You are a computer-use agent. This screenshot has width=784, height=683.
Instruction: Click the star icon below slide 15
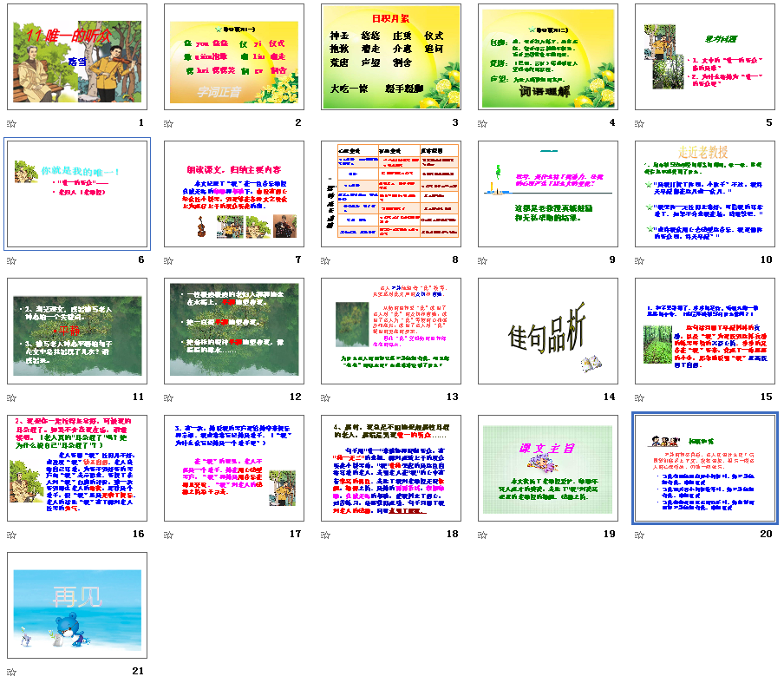640,397
